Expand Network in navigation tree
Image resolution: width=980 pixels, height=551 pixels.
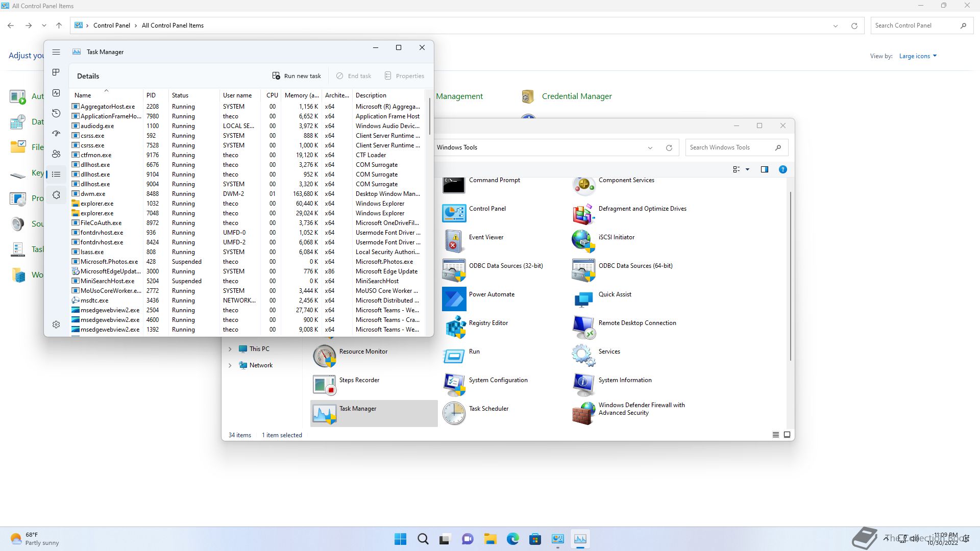pos(230,365)
